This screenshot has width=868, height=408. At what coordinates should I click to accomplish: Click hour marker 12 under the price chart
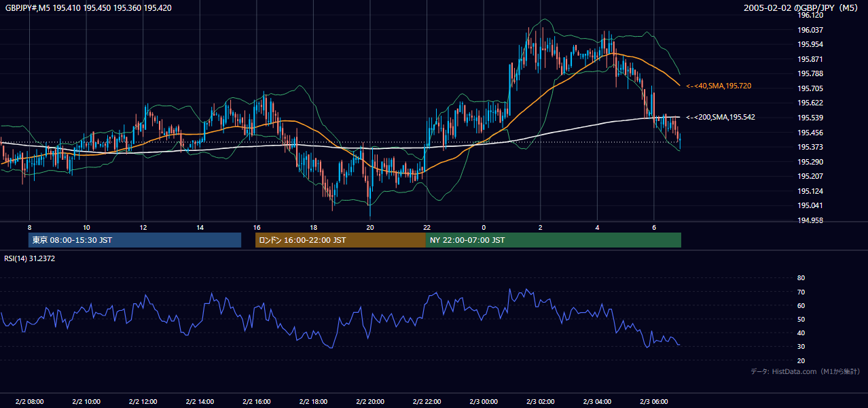pyautogui.click(x=143, y=227)
